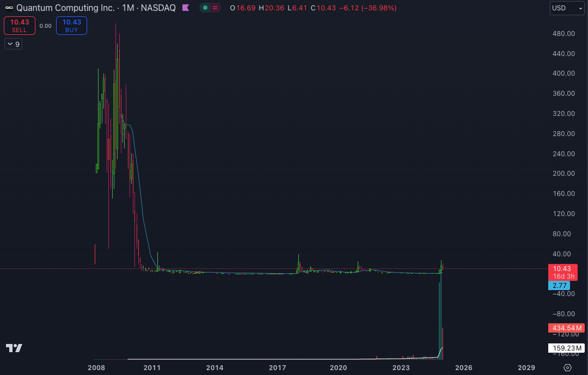Click the high price value H20.36
This screenshot has height=375, width=588.
tap(272, 8)
